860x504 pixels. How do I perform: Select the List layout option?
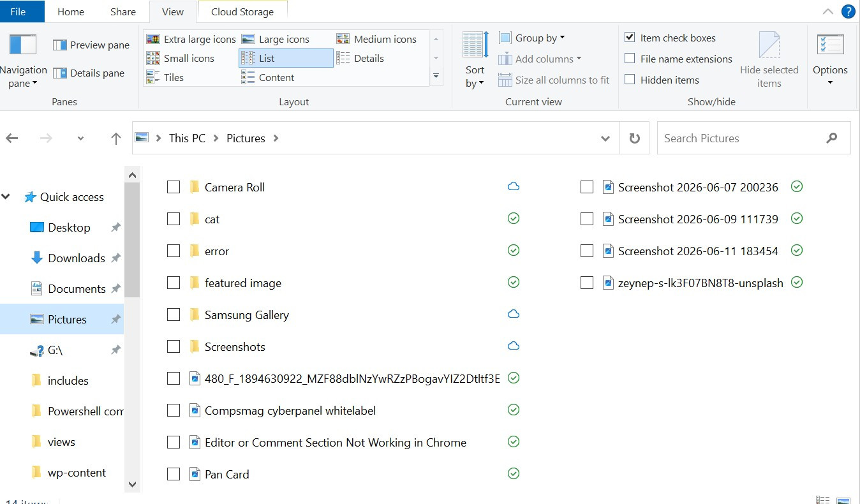tap(286, 58)
